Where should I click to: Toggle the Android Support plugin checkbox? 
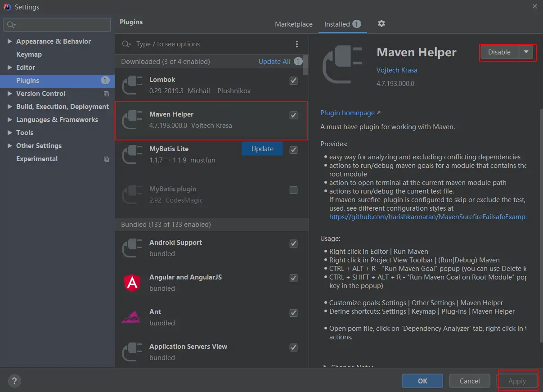pos(294,243)
